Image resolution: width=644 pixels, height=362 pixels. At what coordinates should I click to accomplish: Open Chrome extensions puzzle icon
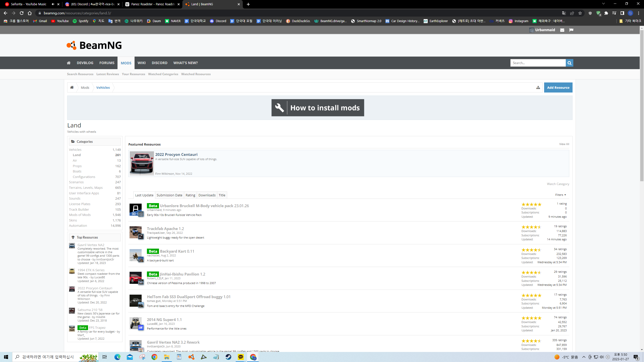click(606, 13)
